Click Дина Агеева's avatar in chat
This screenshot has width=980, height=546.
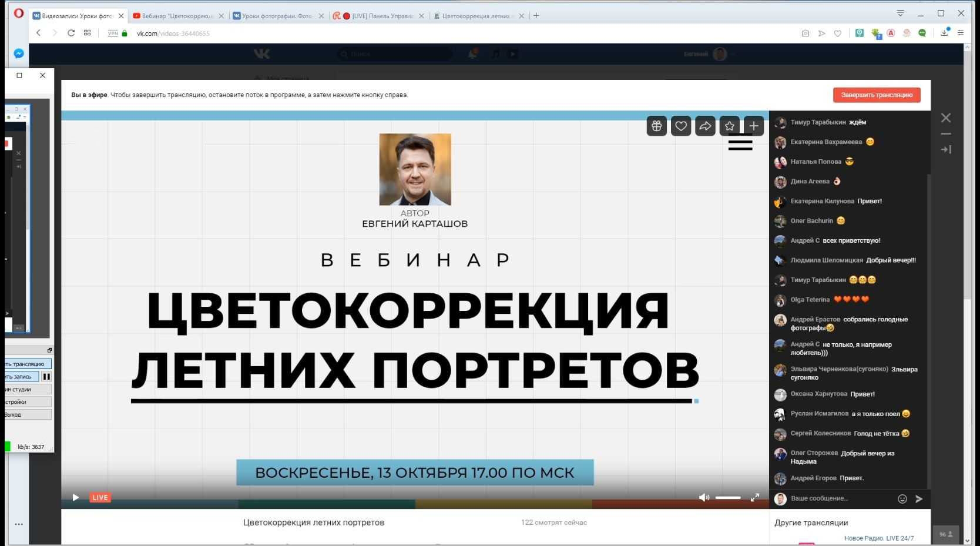click(x=780, y=182)
